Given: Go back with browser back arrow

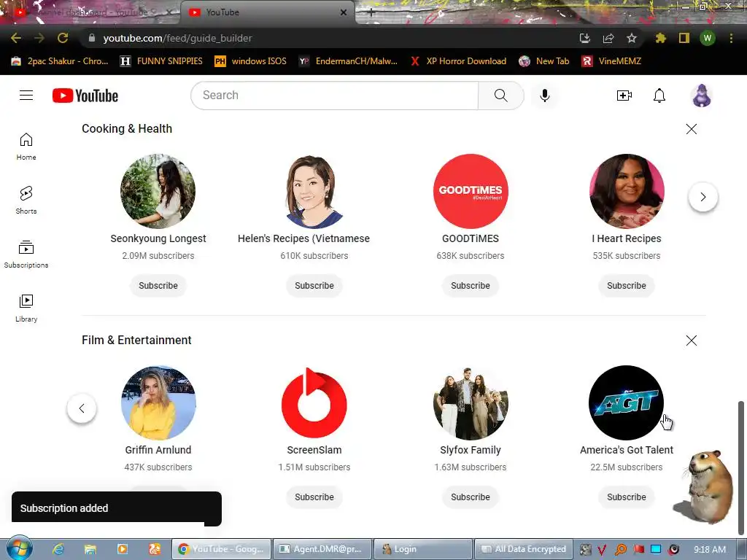Looking at the screenshot, I should click(16, 38).
